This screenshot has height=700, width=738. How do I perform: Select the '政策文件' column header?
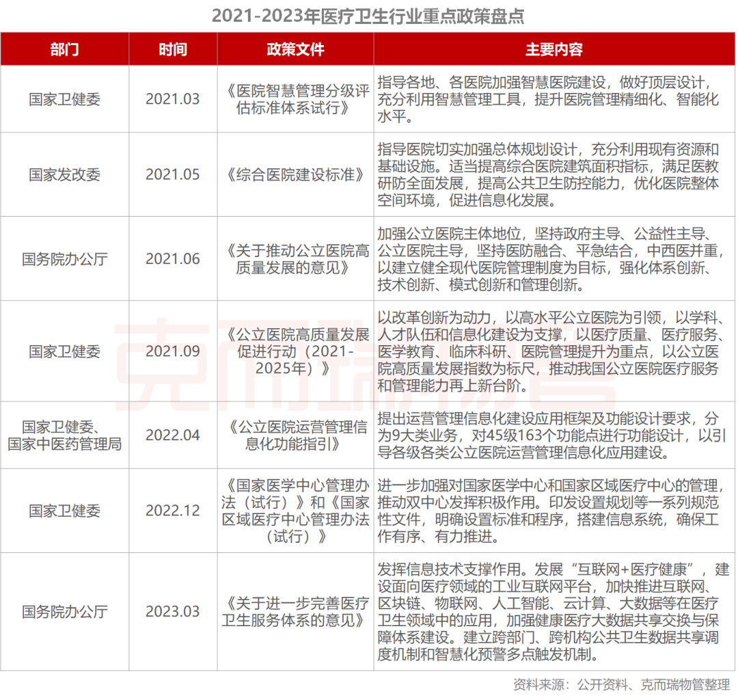(296, 49)
